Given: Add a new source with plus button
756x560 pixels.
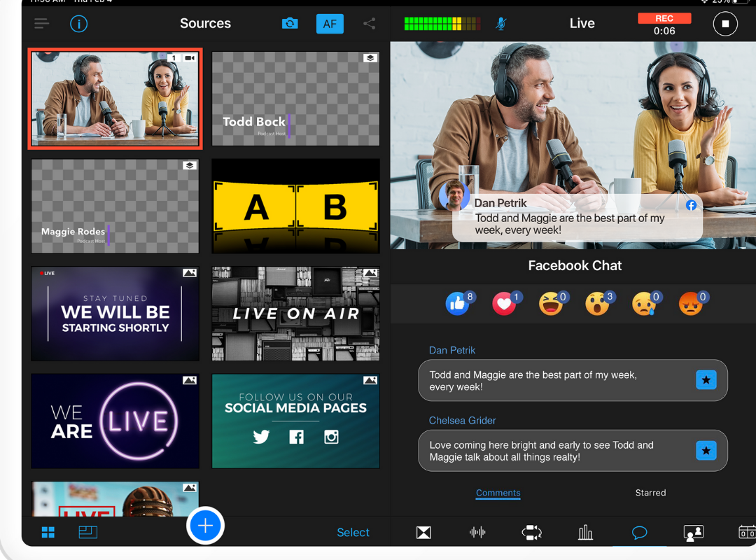Looking at the screenshot, I should [205, 526].
